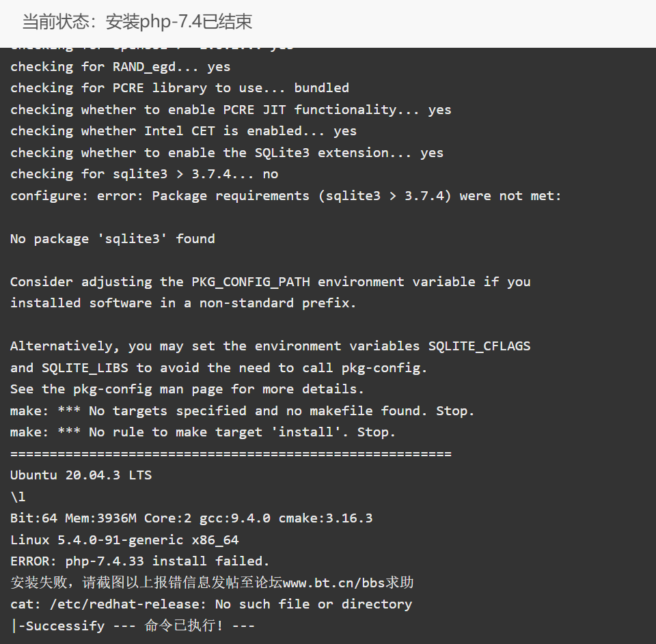656x644 pixels.
Task: Click the 'make: *** No targets specified' line
Action: [x=242, y=410]
